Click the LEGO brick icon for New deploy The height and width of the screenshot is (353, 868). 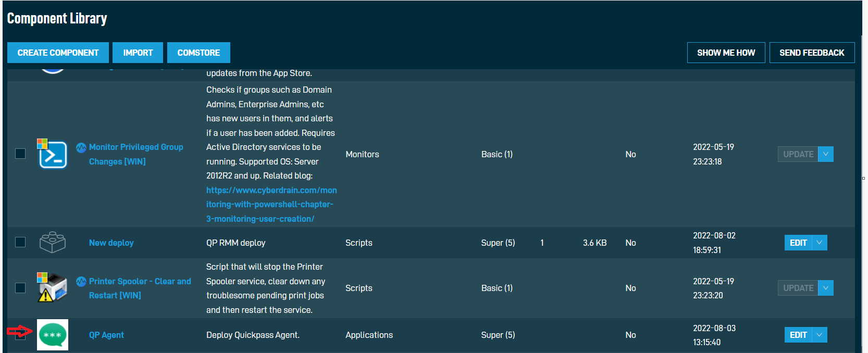point(53,242)
